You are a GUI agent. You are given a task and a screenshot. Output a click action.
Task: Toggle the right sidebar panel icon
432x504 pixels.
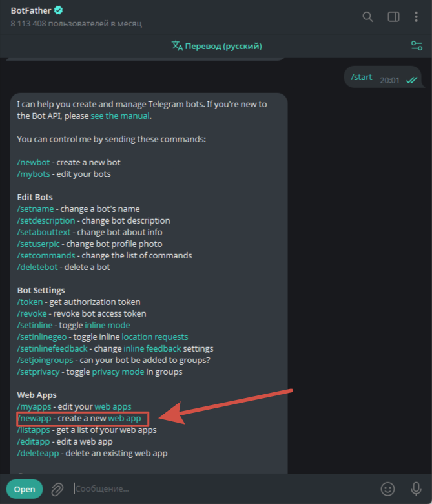pyautogui.click(x=393, y=17)
